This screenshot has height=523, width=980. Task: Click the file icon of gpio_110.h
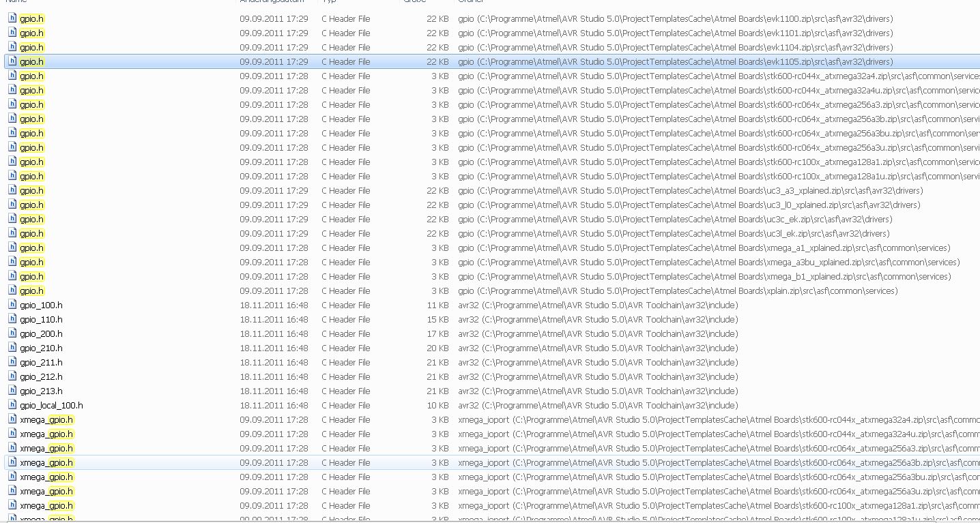[12, 319]
